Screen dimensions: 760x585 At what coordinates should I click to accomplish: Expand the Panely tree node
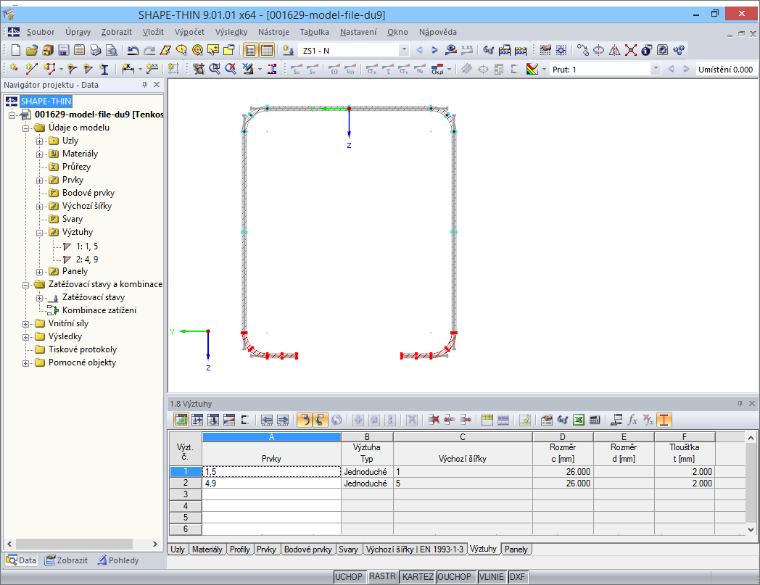(39, 272)
